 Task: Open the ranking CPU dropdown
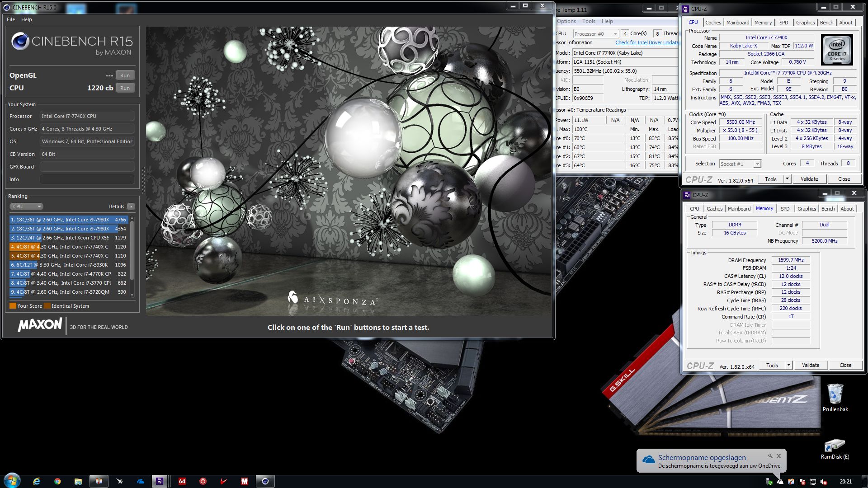[26, 206]
